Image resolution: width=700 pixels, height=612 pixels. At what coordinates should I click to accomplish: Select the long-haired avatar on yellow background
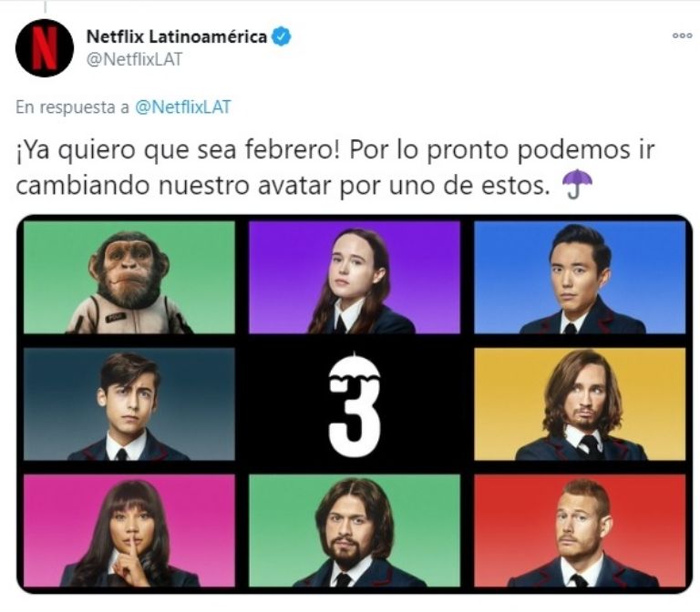(580, 404)
